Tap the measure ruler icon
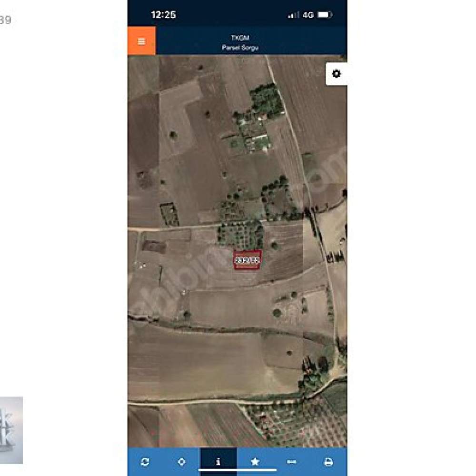This screenshot has height=476, width=476. 291,462
